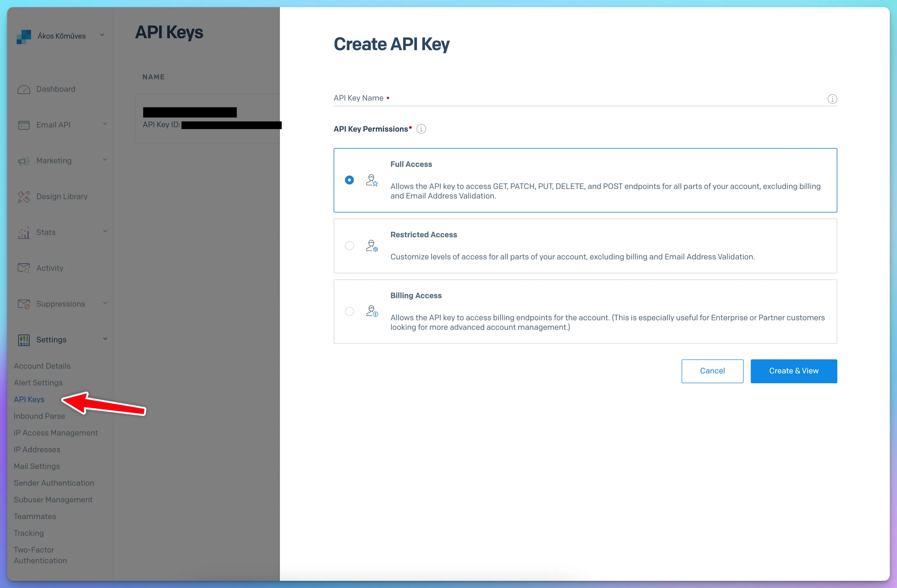This screenshot has height=588, width=897.
Task: Click the Cancel button
Action: pyautogui.click(x=712, y=371)
